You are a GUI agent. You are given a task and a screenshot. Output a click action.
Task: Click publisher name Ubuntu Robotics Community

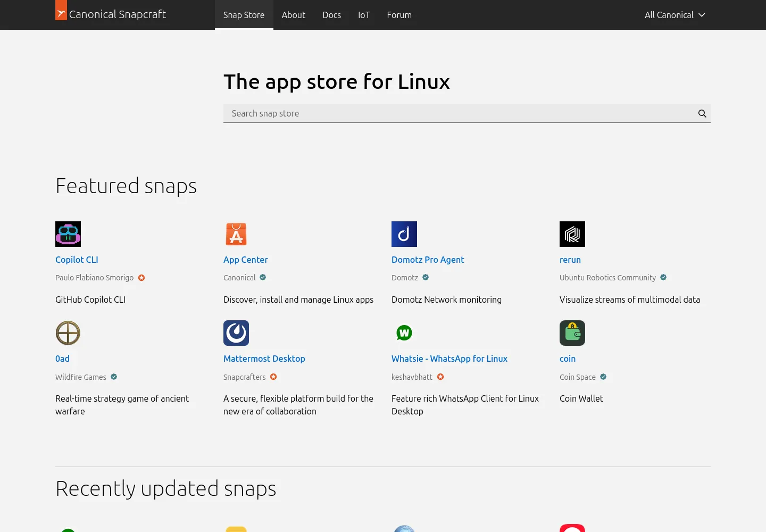pyautogui.click(x=607, y=278)
